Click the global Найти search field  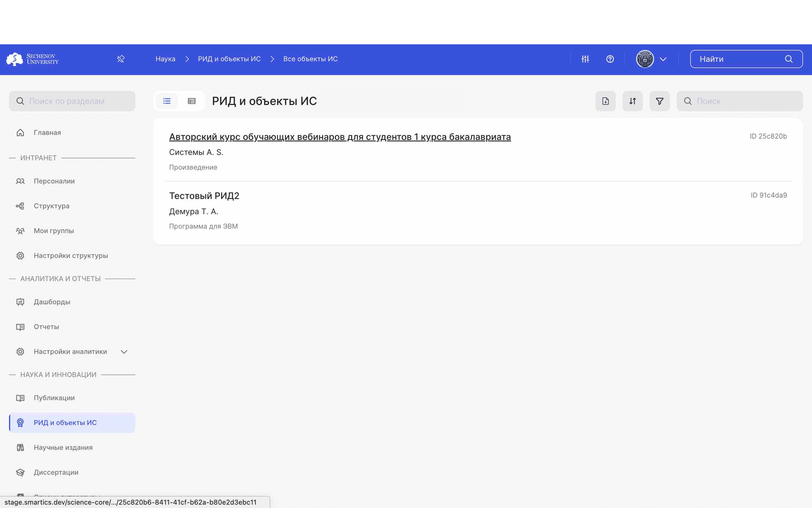pos(746,59)
